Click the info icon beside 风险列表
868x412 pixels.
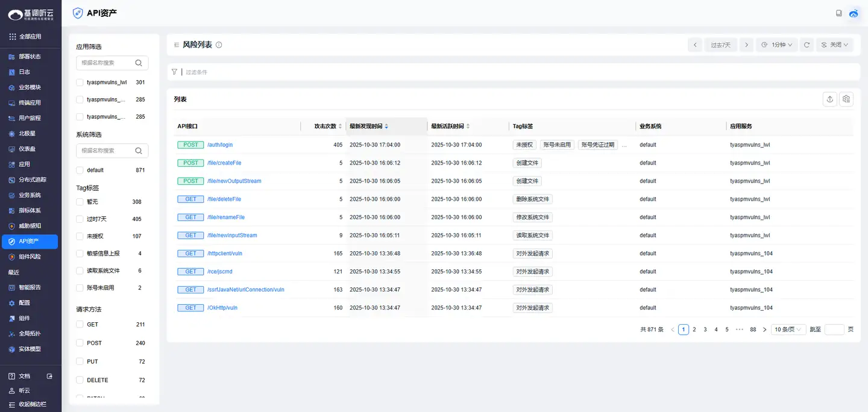219,45
